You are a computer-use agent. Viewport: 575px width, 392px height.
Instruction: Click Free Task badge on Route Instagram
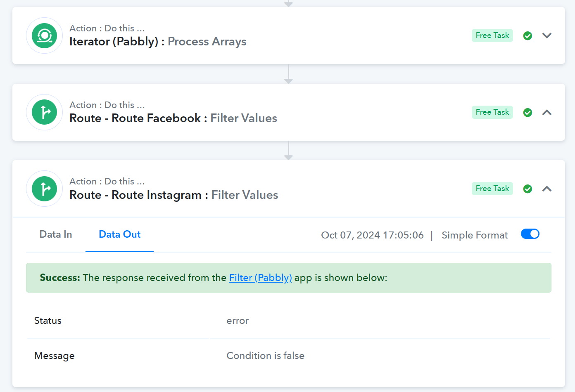492,189
